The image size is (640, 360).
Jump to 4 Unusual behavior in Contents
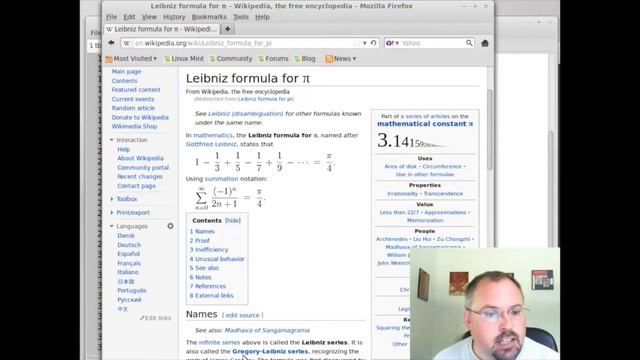217,259
